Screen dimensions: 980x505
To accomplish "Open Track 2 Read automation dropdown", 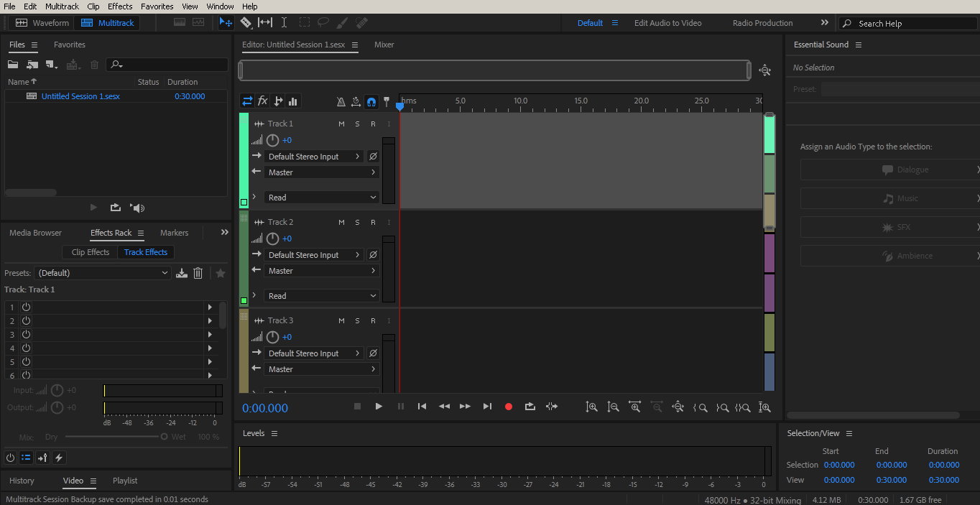I will [321, 295].
